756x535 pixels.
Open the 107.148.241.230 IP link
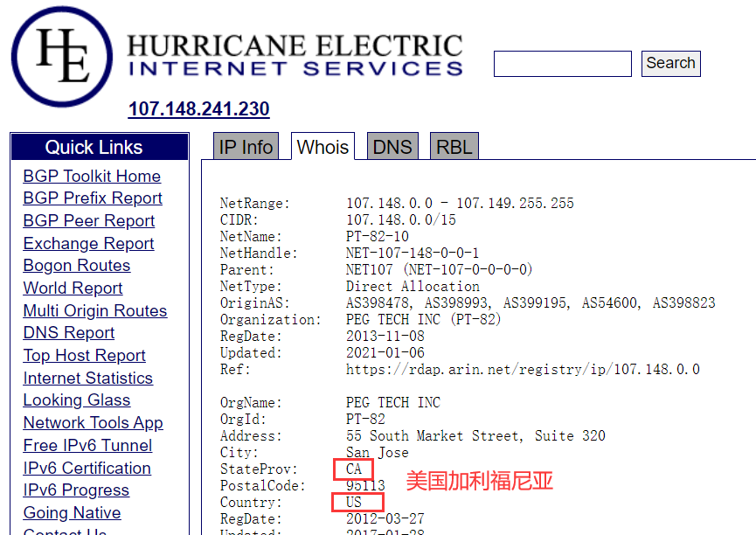(198, 109)
